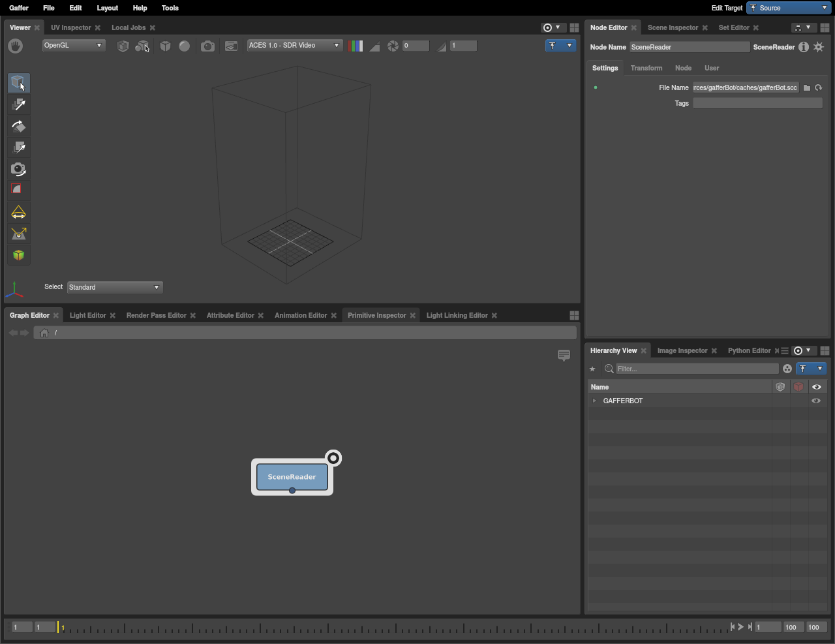Toggle visibility eye for GAFFERBOT row
Image resolution: width=835 pixels, height=644 pixels.
816,401
